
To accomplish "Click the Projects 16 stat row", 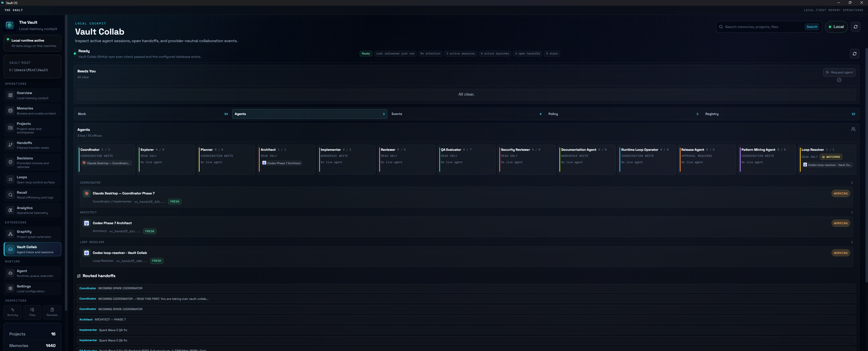I will [x=32, y=334].
